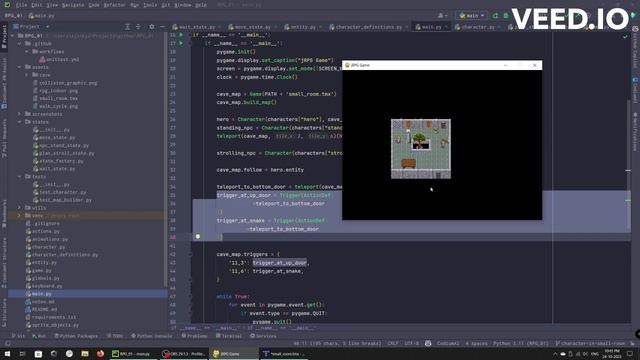Switch to RPG Game taskbar window
The image size is (640, 360).
click(234, 354)
